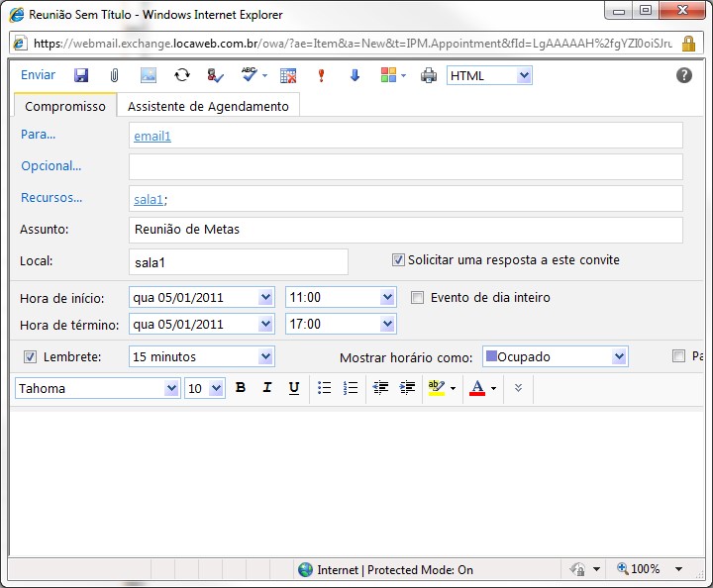713x588 pixels.
Task: Expand the Mostrar horário como Ocupado dropdown
Action: [619, 356]
